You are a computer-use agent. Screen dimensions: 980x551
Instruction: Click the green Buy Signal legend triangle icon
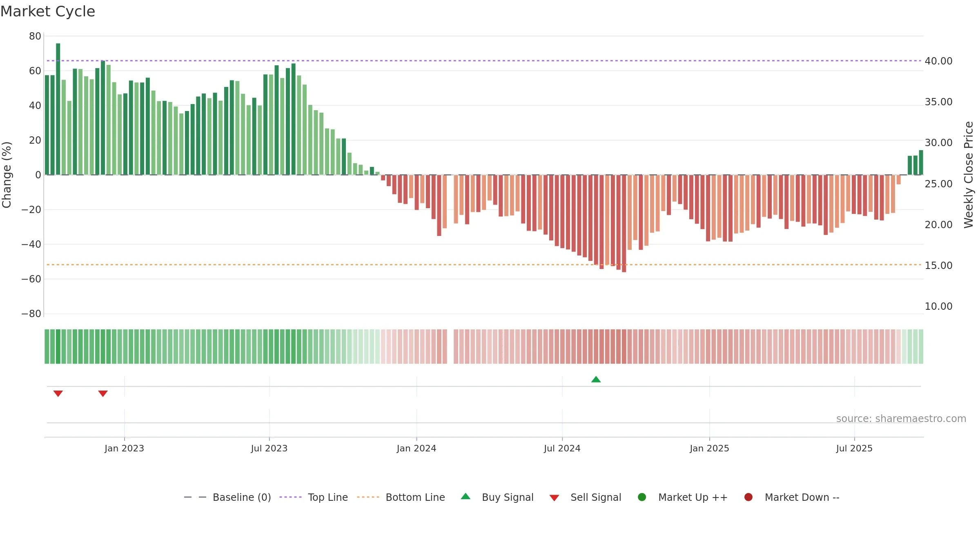pos(465,496)
